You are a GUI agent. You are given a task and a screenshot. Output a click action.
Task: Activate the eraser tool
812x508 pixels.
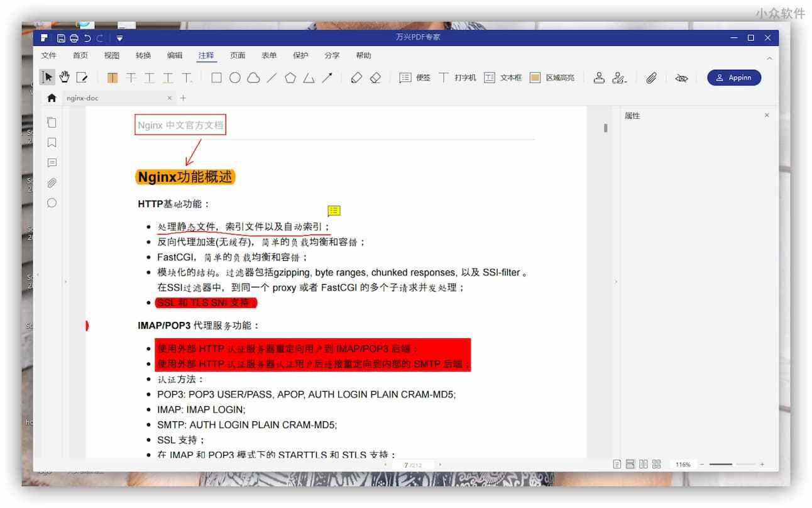(x=375, y=78)
